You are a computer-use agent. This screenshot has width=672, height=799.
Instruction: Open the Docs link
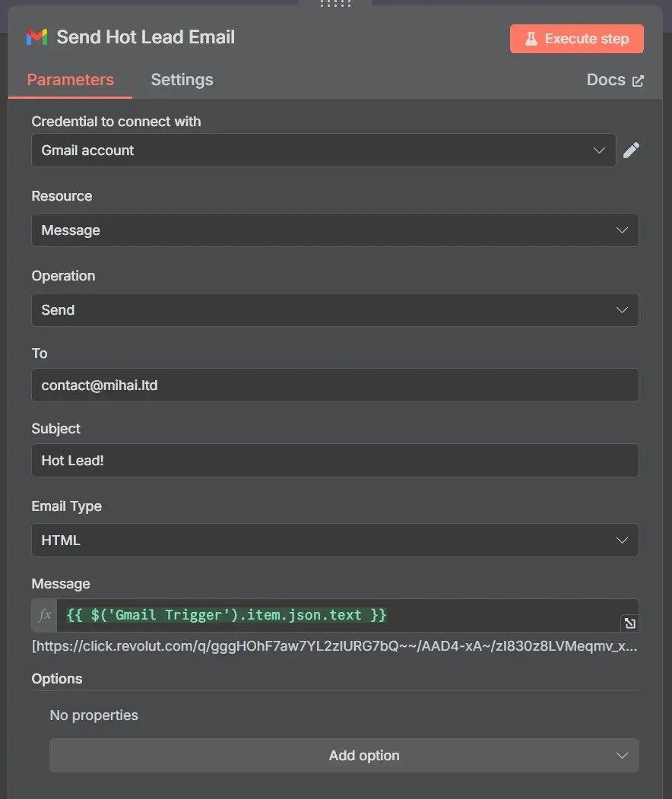tap(606, 80)
